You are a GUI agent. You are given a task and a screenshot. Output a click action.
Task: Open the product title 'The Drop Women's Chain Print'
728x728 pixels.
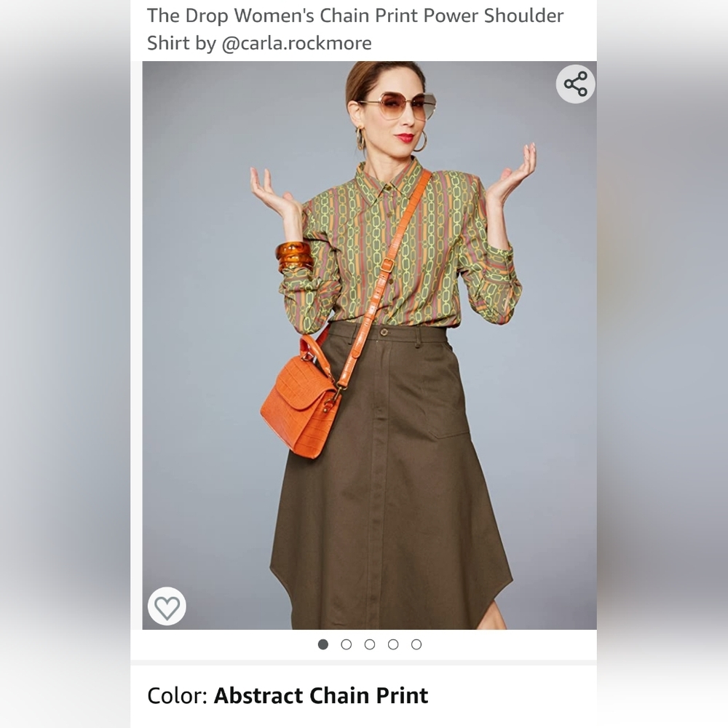[x=355, y=29]
